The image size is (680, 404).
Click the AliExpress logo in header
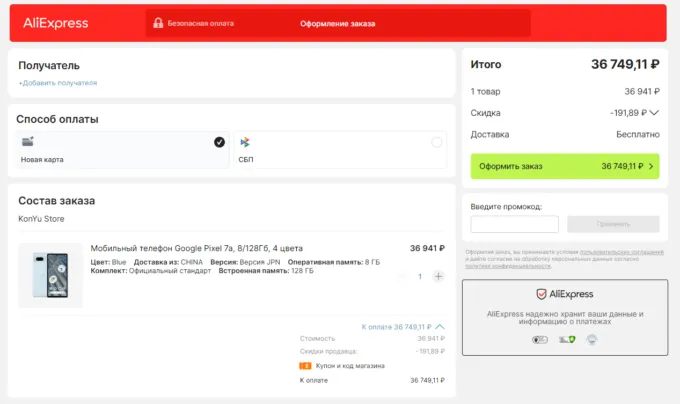55,23
